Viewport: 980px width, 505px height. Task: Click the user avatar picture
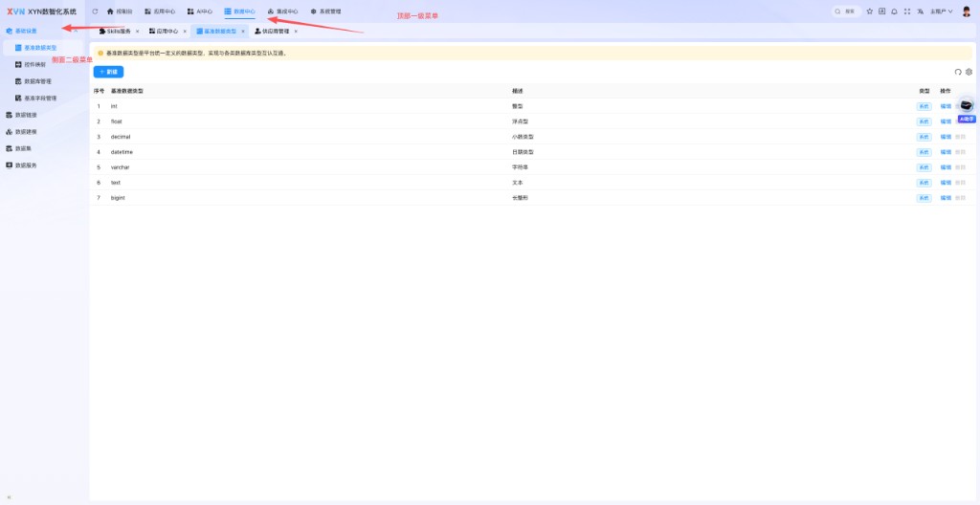[x=967, y=11]
